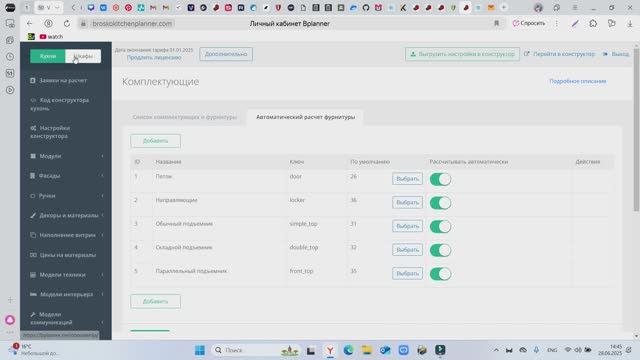Switch to Список комплектующих и фурнитуры tab
Image resolution: width=640 pixels, height=360 pixels.
click(x=184, y=117)
